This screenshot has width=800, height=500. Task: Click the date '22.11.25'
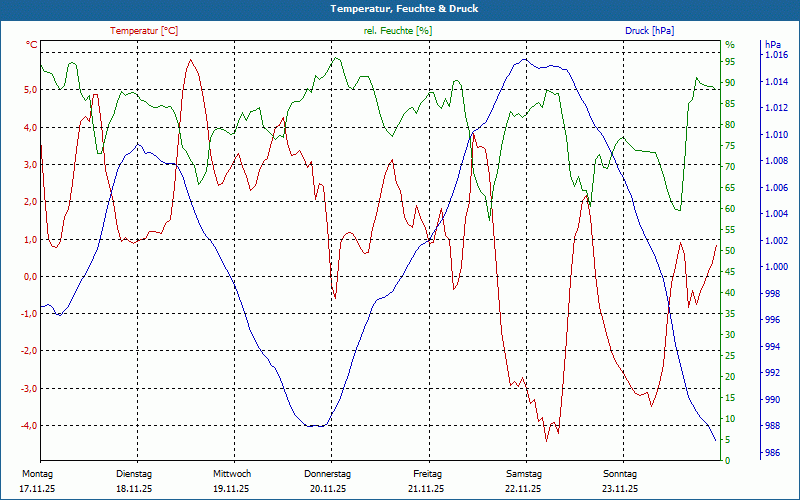coord(523,489)
